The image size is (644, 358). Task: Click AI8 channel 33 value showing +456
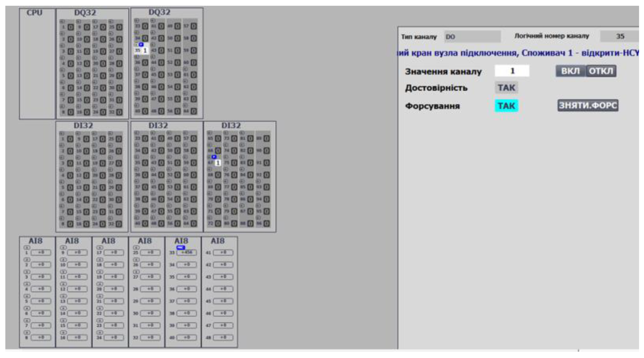point(186,252)
